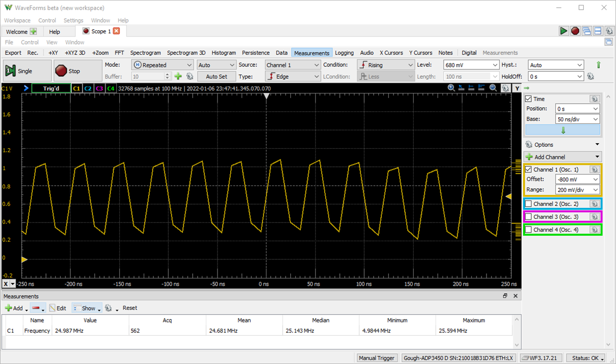Click the green up arrow beside Hyst.
Viewport: 616px width, 364px height.
click(x=599, y=65)
